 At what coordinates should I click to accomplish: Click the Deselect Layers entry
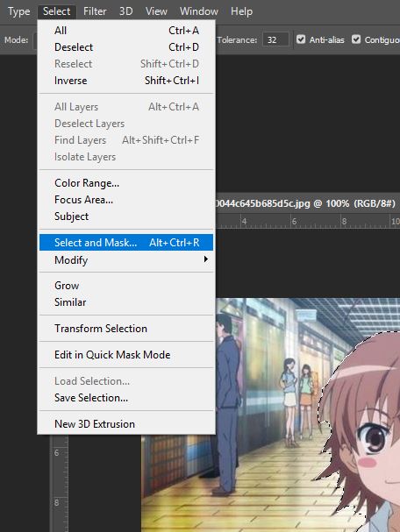pos(126,124)
